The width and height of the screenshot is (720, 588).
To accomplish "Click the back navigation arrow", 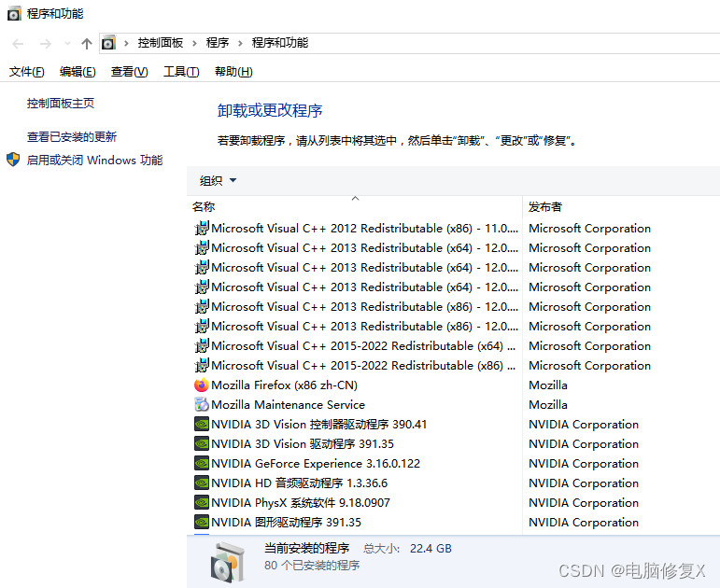I will [x=18, y=44].
